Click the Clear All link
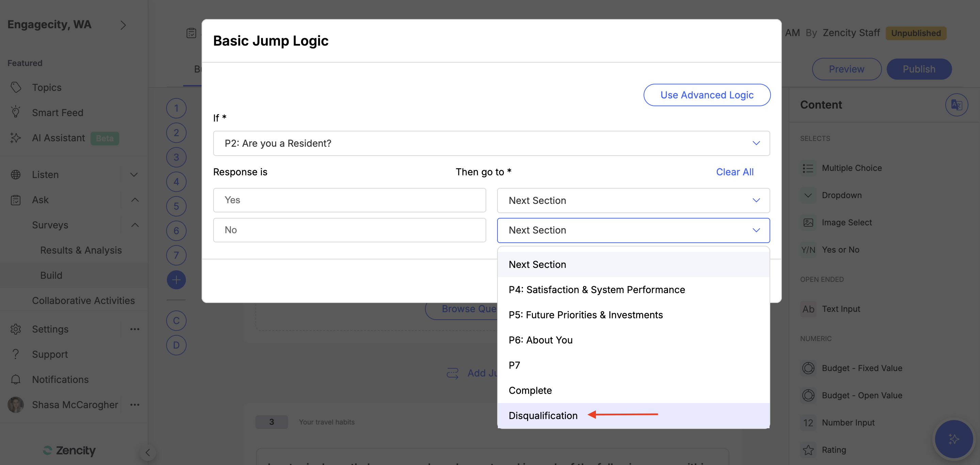The image size is (980, 465). (x=734, y=172)
